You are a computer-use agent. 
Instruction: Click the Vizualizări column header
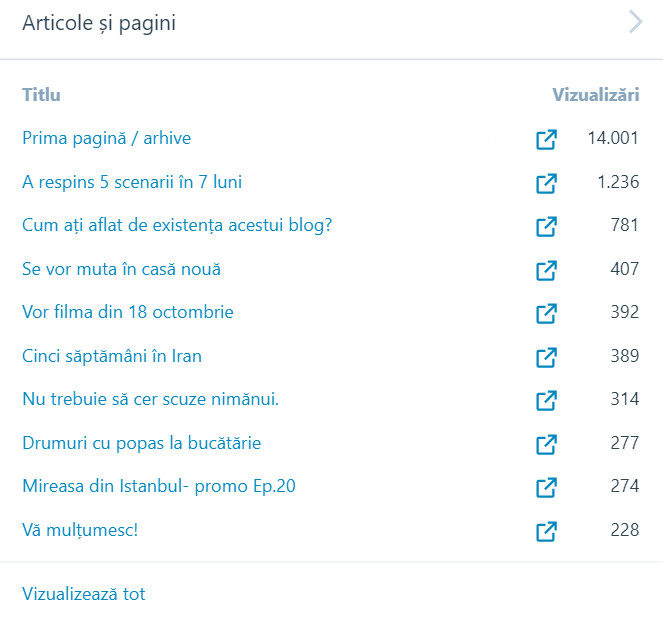(595, 95)
